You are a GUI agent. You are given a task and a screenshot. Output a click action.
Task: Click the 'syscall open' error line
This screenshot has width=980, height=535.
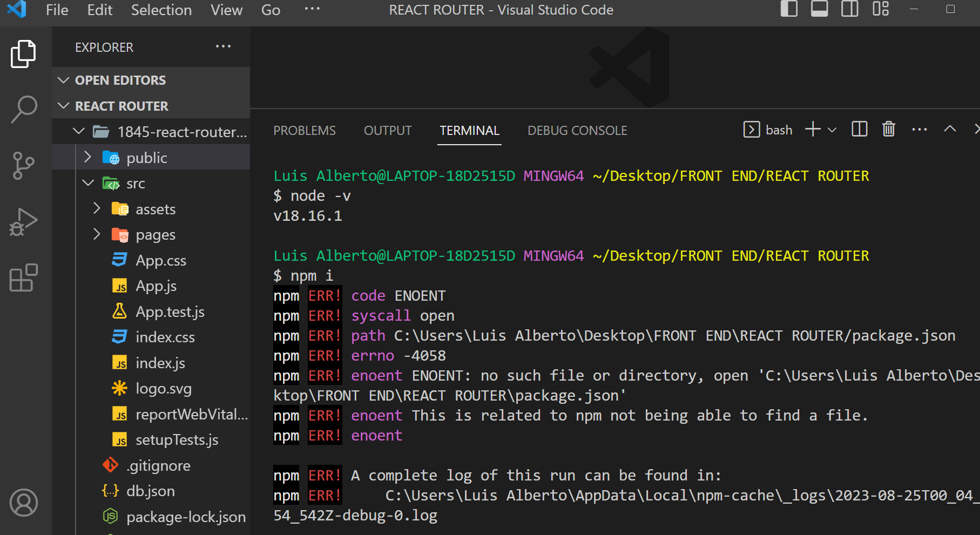(x=364, y=316)
